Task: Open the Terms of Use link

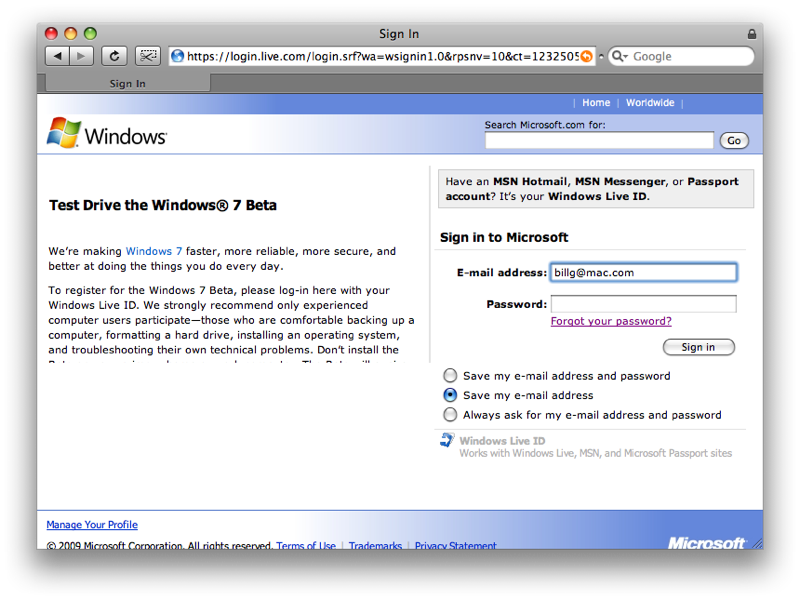Action: coord(306,545)
